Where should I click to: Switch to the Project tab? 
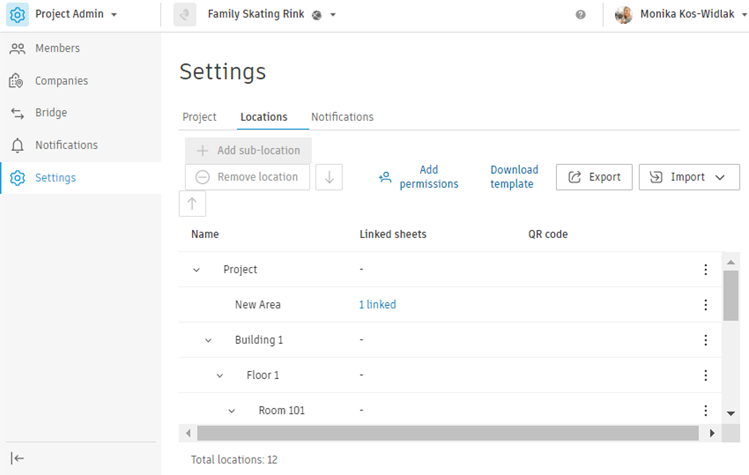(x=199, y=117)
